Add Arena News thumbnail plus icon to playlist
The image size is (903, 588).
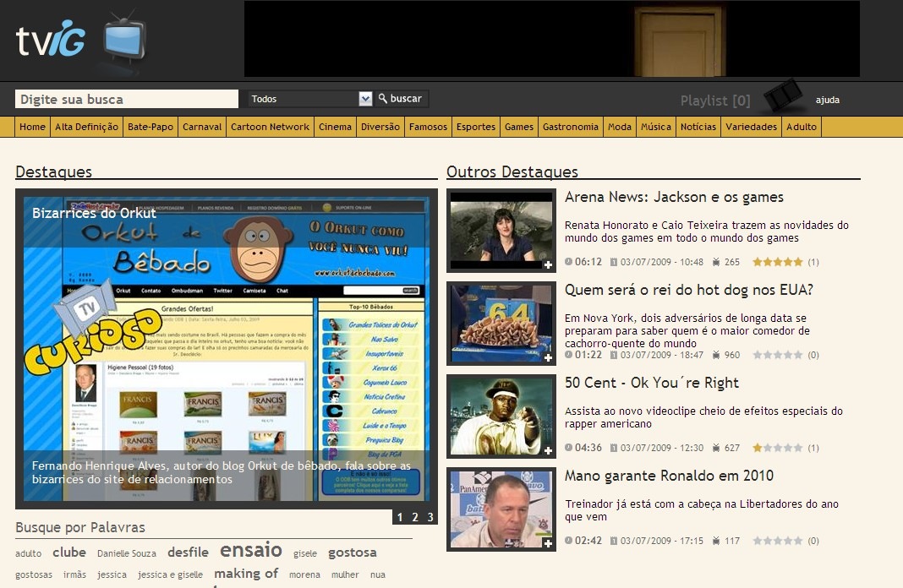[x=548, y=264]
